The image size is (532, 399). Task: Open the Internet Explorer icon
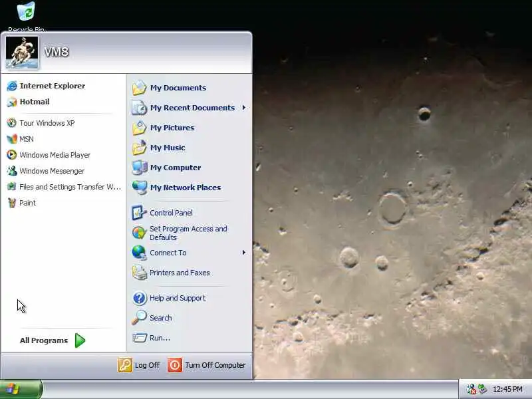pyautogui.click(x=12, y=86)
